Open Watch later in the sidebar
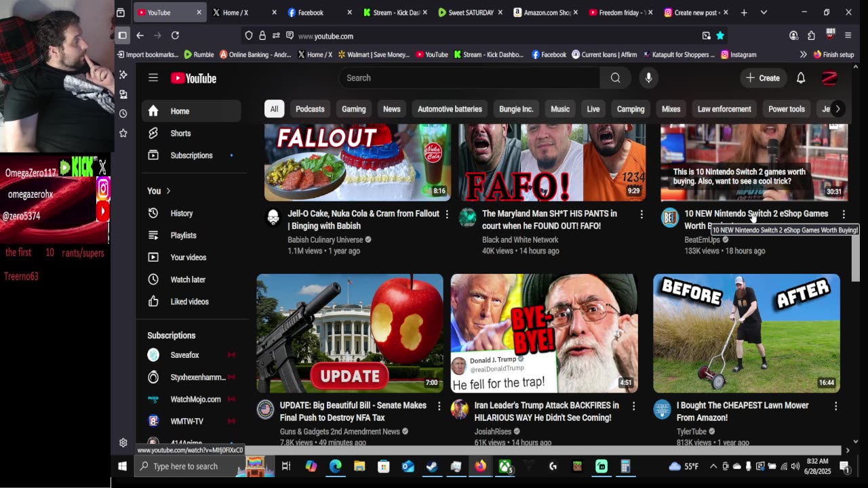The width and height of the screenshot is (868, 488). pos(191,280)
